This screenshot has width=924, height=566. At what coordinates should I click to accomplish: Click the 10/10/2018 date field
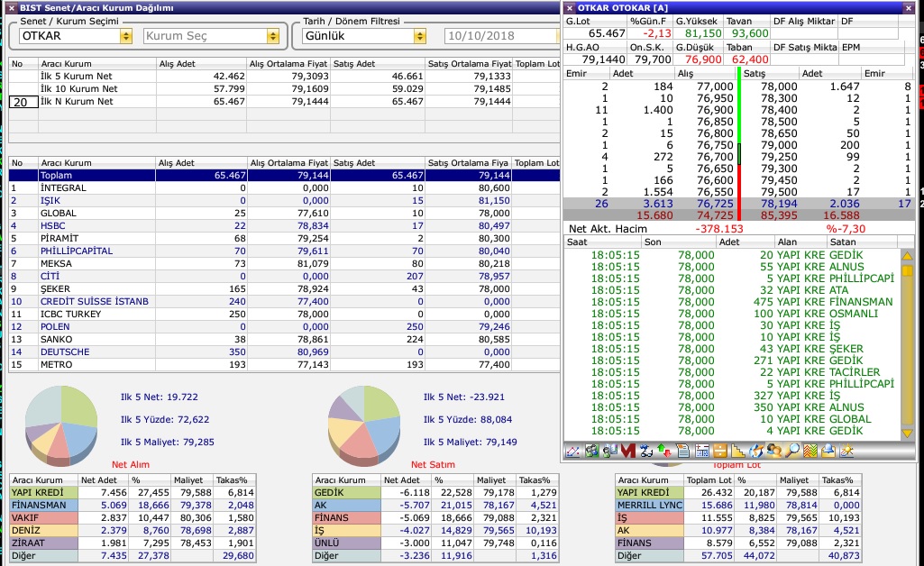point(501,37)
